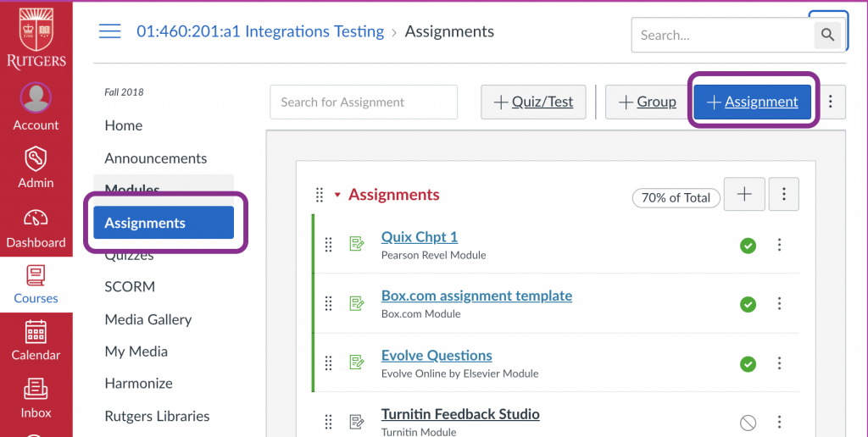Click Evolve Online by Elsevier Module subtitle
868x437 pixels.
click(460, 373)
